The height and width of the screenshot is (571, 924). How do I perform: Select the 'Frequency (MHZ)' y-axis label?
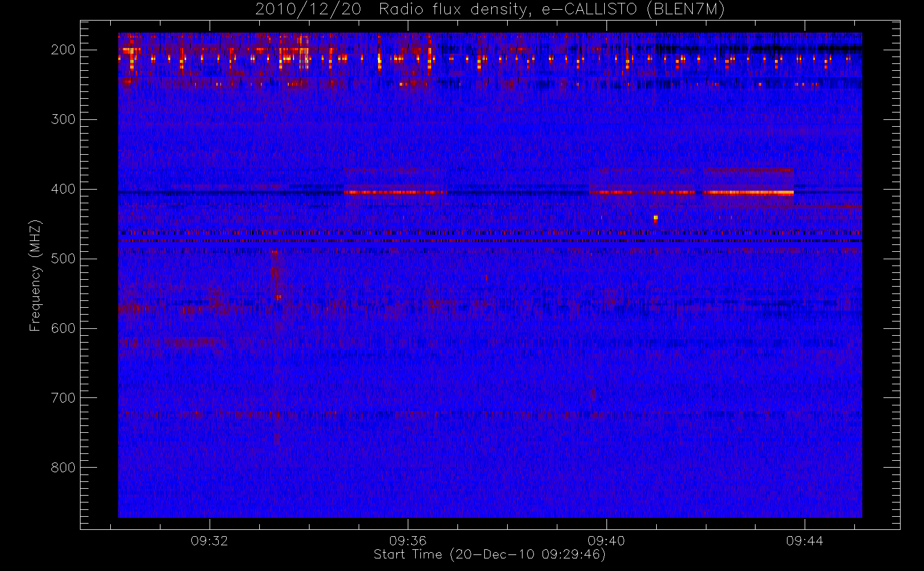pos(35,275)
